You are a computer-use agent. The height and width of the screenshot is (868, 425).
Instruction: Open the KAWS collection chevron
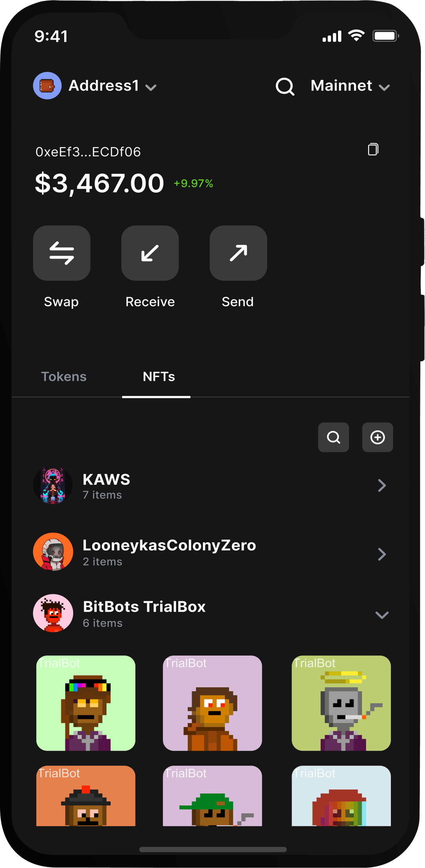coord(382,485)
